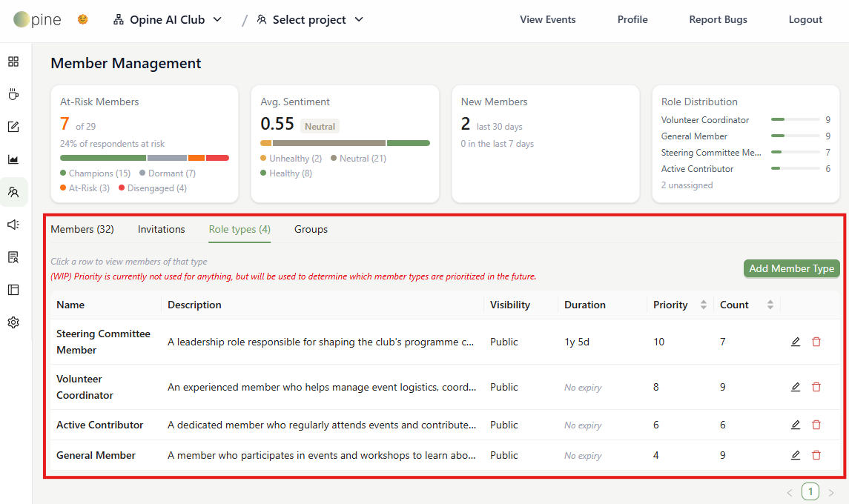The height and width of the screenshot is (504, 849).
Task: Edit the General Member role
Action: point(796,455)
